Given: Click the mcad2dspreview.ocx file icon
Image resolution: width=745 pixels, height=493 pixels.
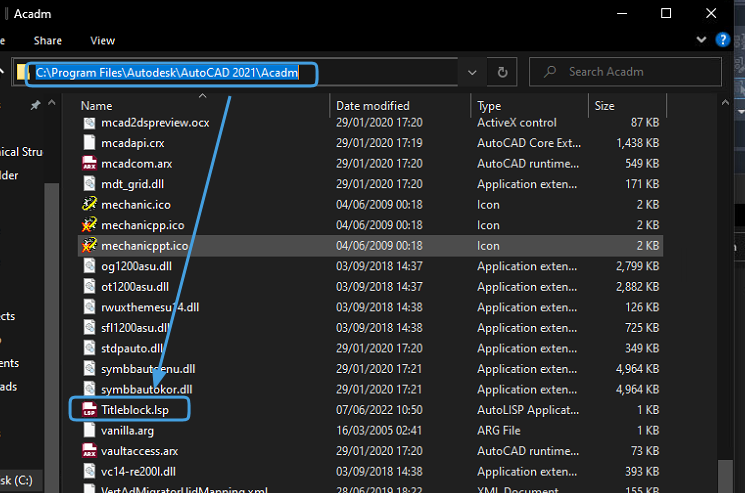Looking at the screenshot, I should point(89,123).
